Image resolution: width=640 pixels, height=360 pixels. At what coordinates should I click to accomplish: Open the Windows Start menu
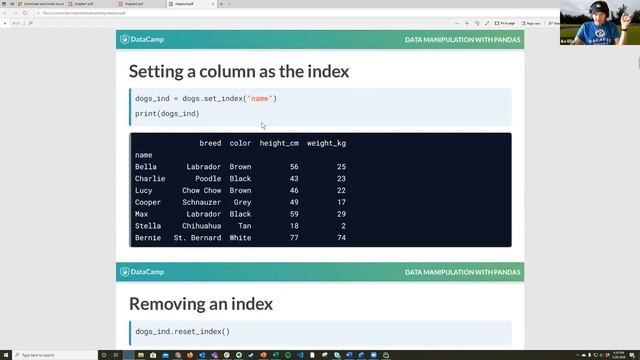[6, 355]
